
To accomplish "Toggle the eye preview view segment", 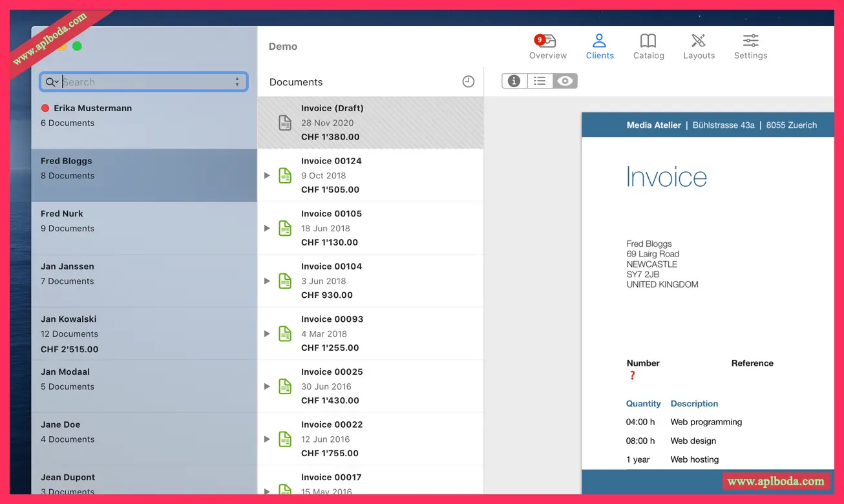I will click(x=565, y=81).
